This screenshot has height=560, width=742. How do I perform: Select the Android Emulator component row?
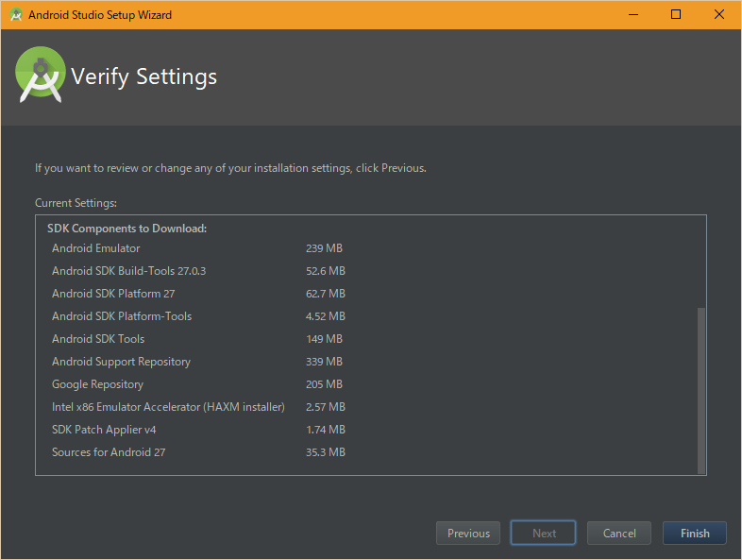pos(95,248)
